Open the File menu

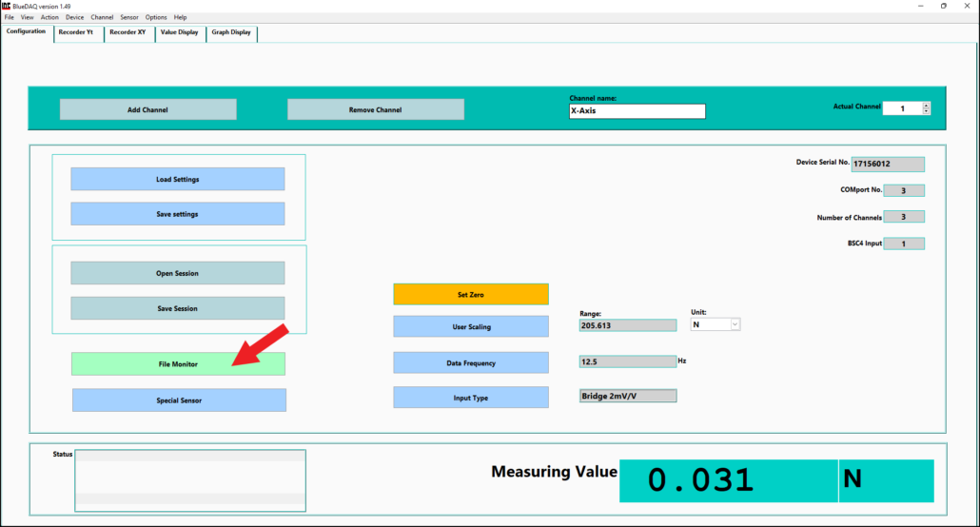click(10, 17)
